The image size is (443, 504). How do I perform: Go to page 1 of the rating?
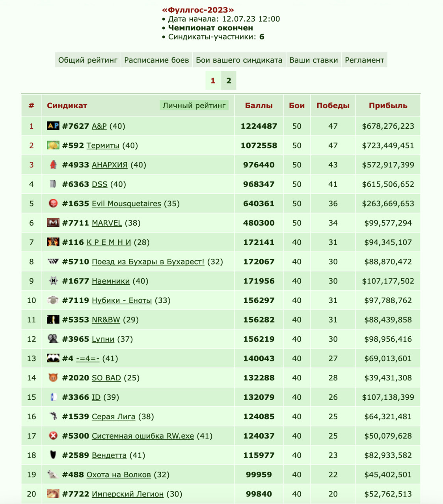pos(213,81)
